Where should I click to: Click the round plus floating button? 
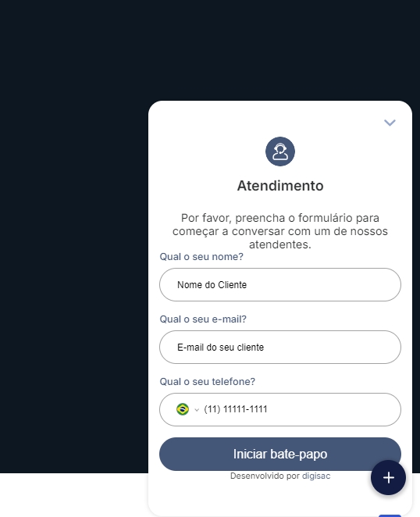point(388,477)
